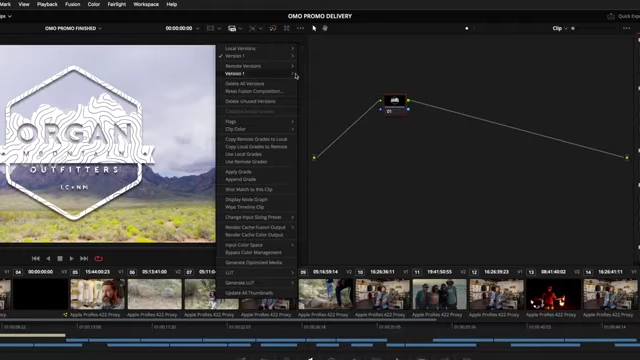Screen dimensions: 640x360
Task: Expand the Remote Versions submenu
Action: [257, 66]
